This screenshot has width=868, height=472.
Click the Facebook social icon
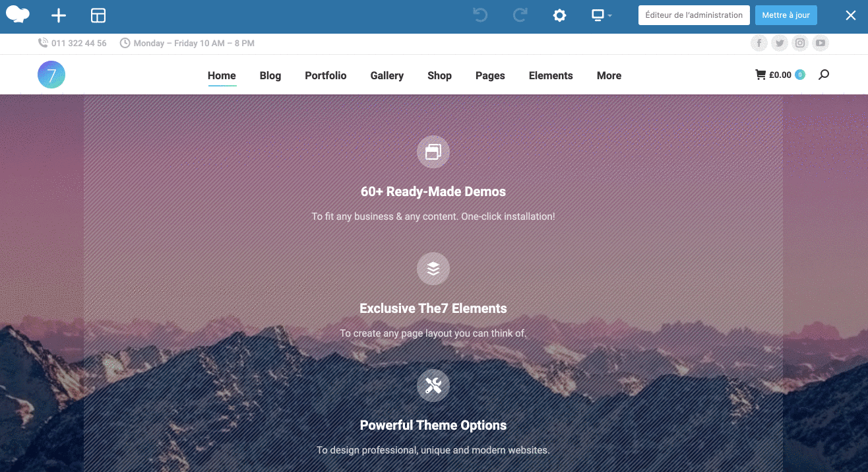click(759, 44)
